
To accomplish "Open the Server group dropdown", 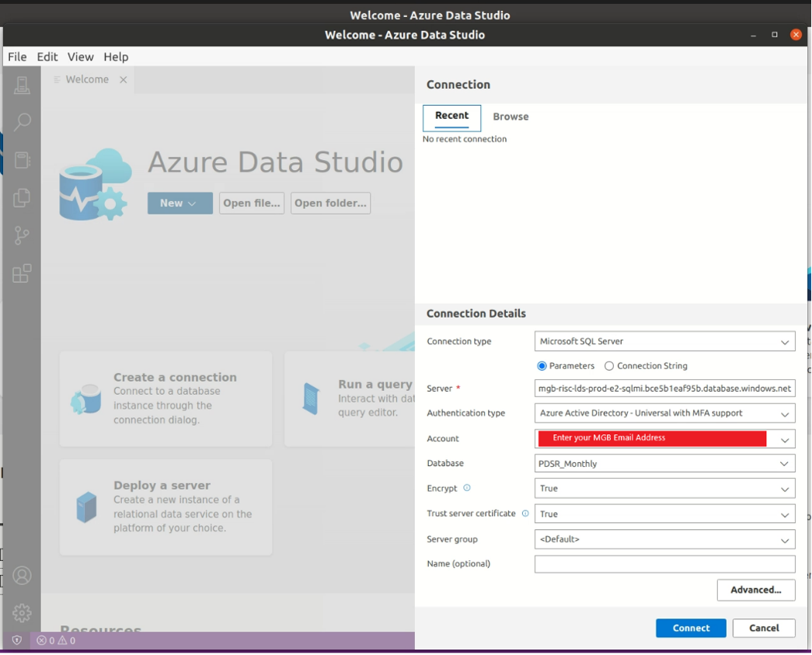I will pyautogui.click(x=664, y=539).
